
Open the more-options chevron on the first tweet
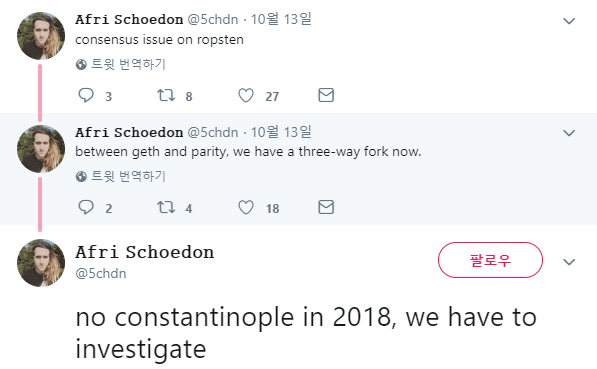(569, 21)
